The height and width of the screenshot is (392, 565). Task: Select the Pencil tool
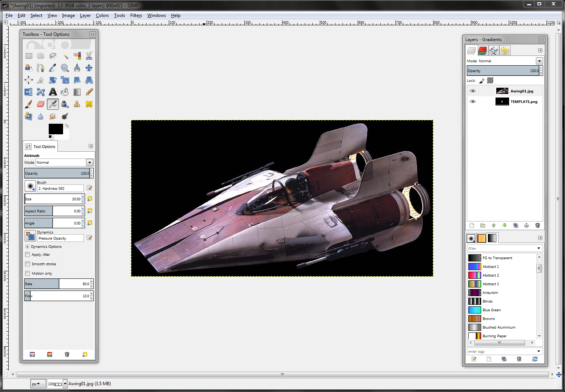[89, 92]
